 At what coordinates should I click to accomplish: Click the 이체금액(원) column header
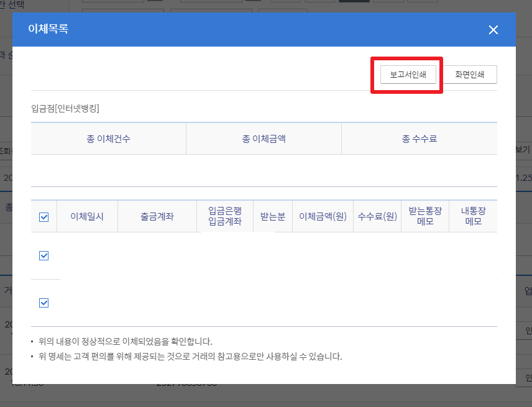point(323,217)
